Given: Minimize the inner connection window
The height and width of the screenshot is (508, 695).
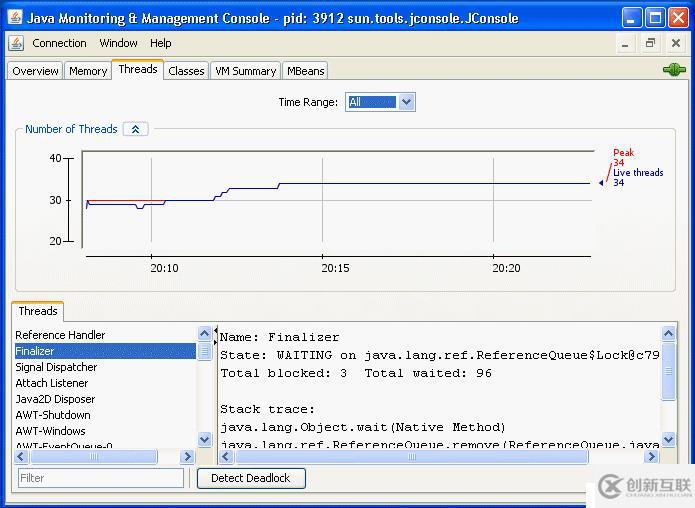Looking at the screenshot, I should [x=625, y=44].
